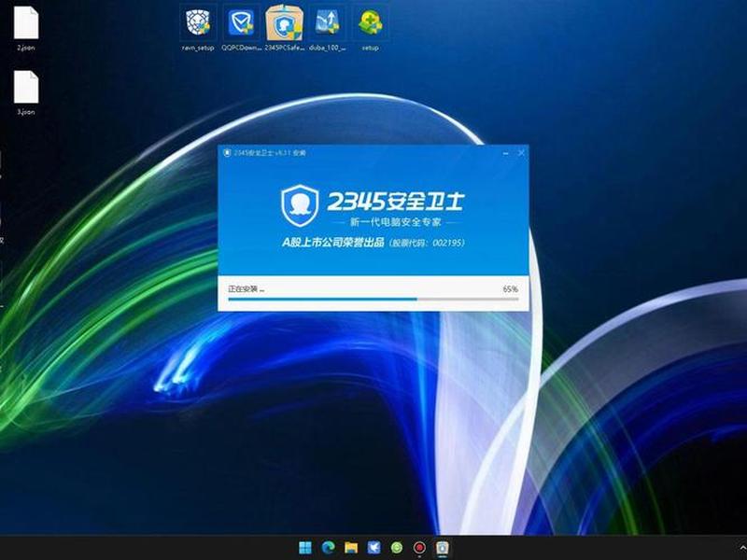
Task: Open the red record app on taskbar
Action: pos(419,548)
